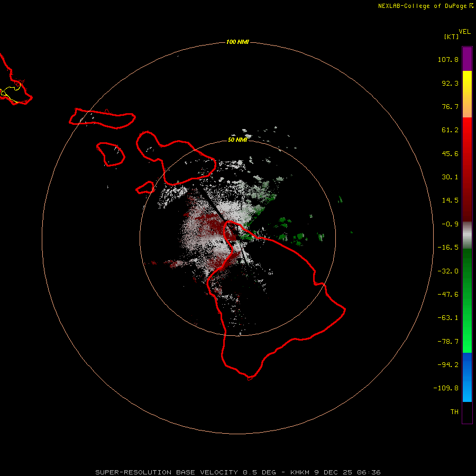Screen dimensions: 476x476
Task: Click the 107.8 legend value
Action: [x=448, y=59]
